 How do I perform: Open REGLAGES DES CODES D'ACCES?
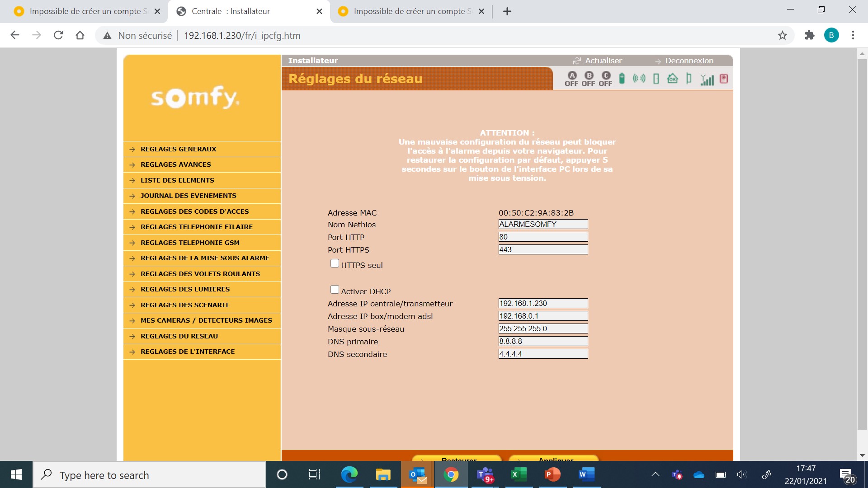click(202, 211)
